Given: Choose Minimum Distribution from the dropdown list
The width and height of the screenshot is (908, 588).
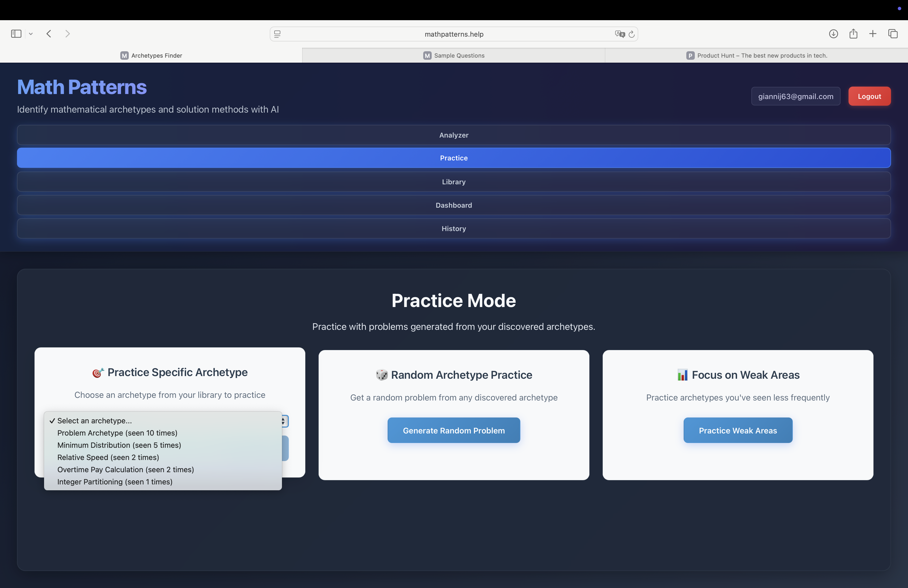Looking at the screenshot, I should [x=119, y=445].
